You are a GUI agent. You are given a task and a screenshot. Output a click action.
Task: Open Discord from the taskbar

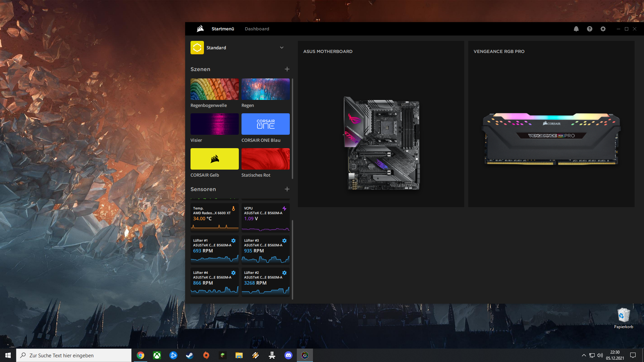[x=288, y=355]
